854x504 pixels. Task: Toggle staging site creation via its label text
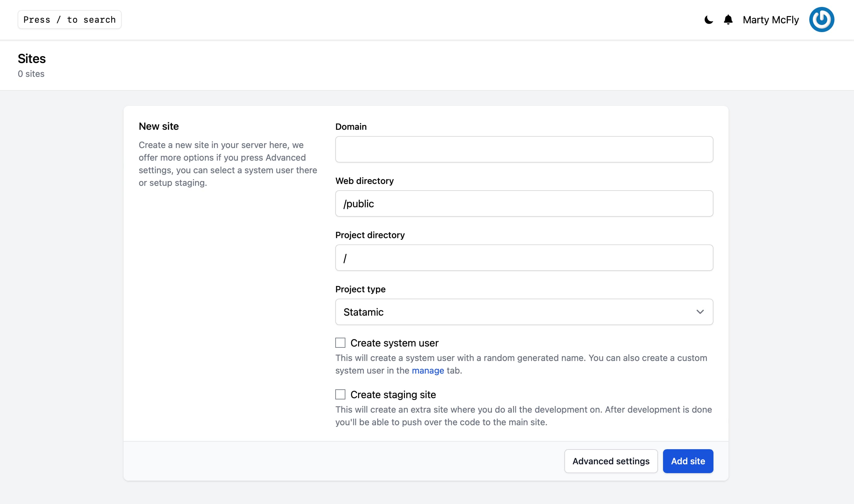point(393,394)
